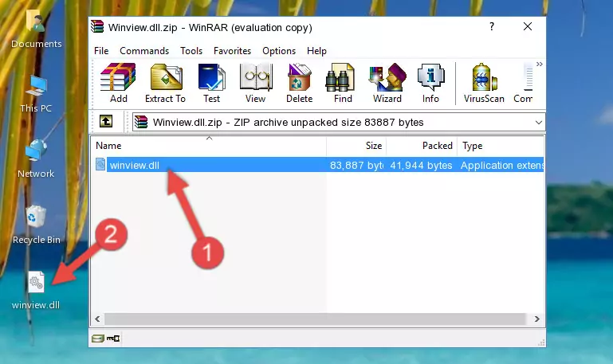Viewport: 613px width, 364px height.
Task: Select the Network desktop icon
Action: pyautogui.click(x=36, y=159)
